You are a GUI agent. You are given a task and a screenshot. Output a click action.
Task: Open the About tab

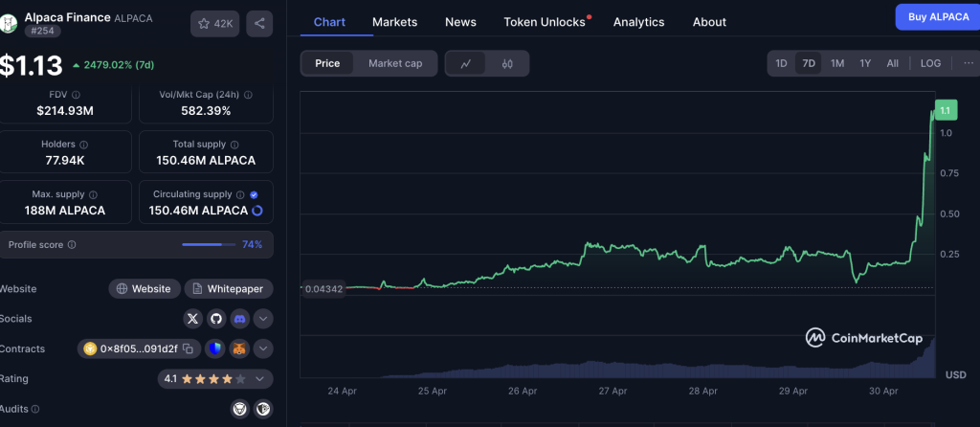(709, 22)
